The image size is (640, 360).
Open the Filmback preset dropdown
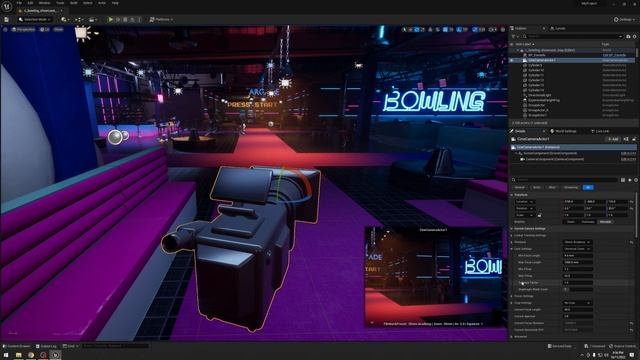578,242
